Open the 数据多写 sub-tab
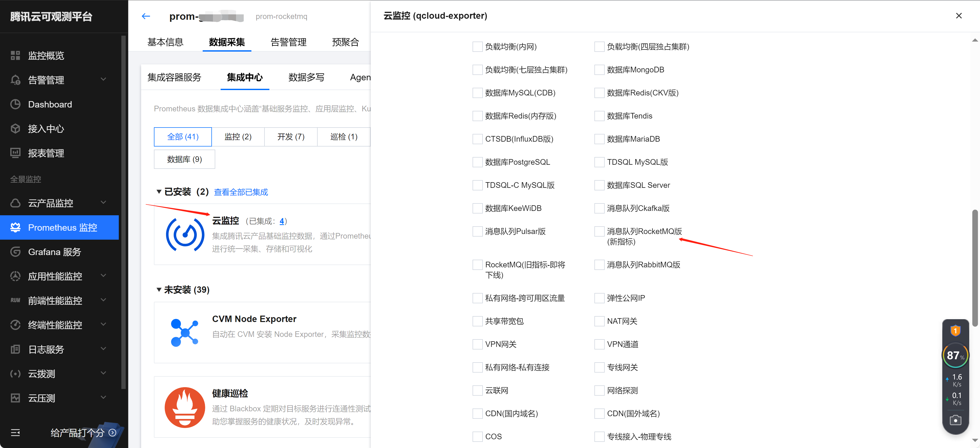Screen dimensions: 980x448 coord(306,78)
